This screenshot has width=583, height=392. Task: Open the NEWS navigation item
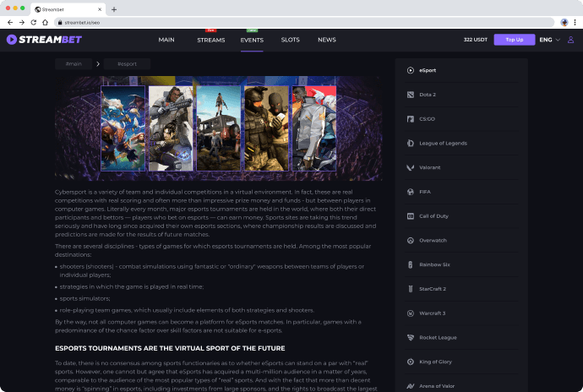point(327,40)
